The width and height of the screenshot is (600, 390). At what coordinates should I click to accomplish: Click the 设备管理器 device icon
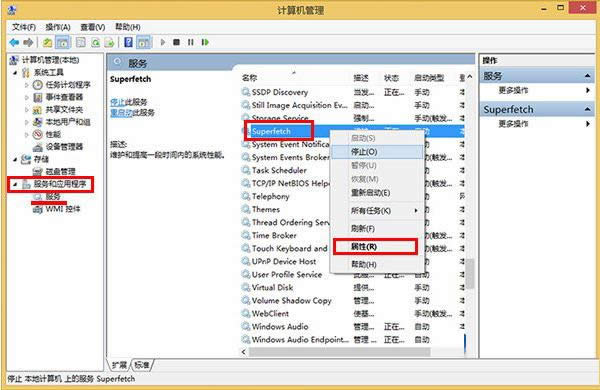pyautogui.click(x=38, y=147)
